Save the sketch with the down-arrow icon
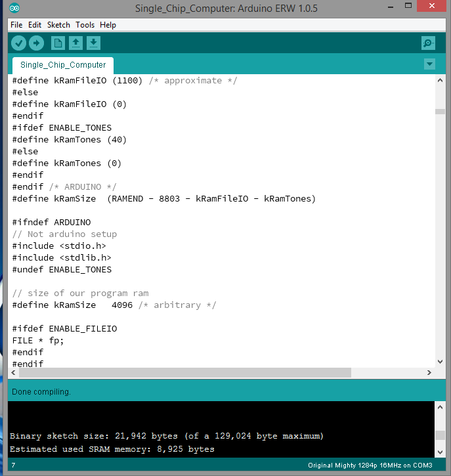 pos(93,43)
